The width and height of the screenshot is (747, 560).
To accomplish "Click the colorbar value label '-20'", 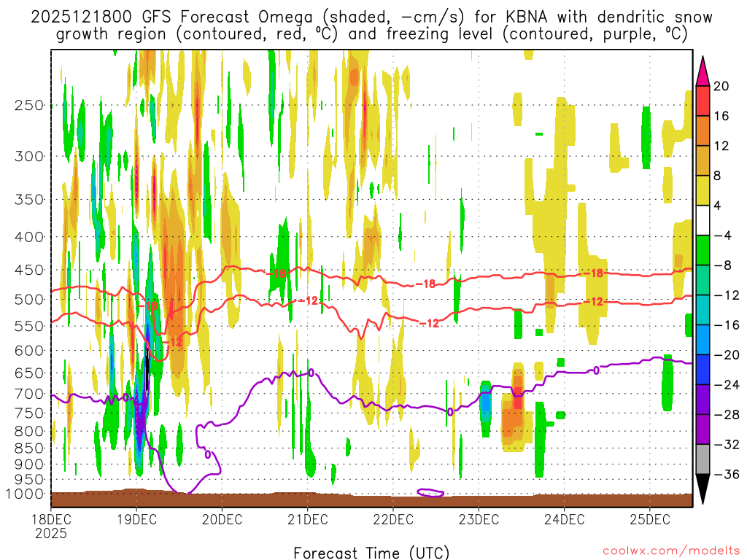I will (x=727, y=355).
